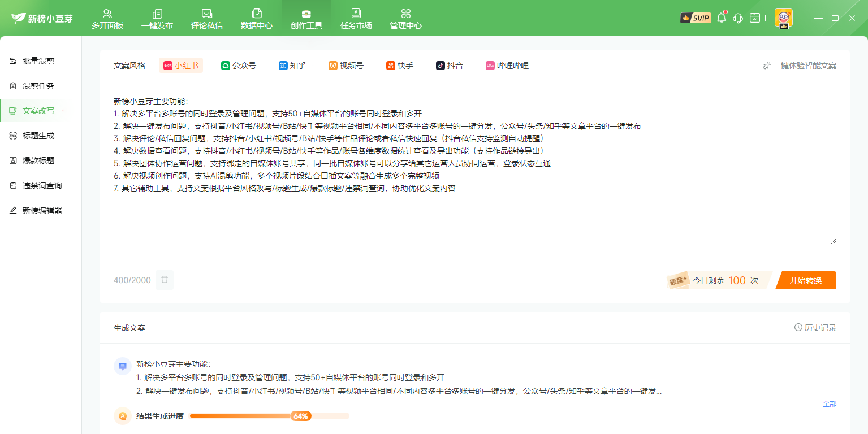Open 历史记录 history list
The width and height of the screenshot is (868, 434).
815,328
